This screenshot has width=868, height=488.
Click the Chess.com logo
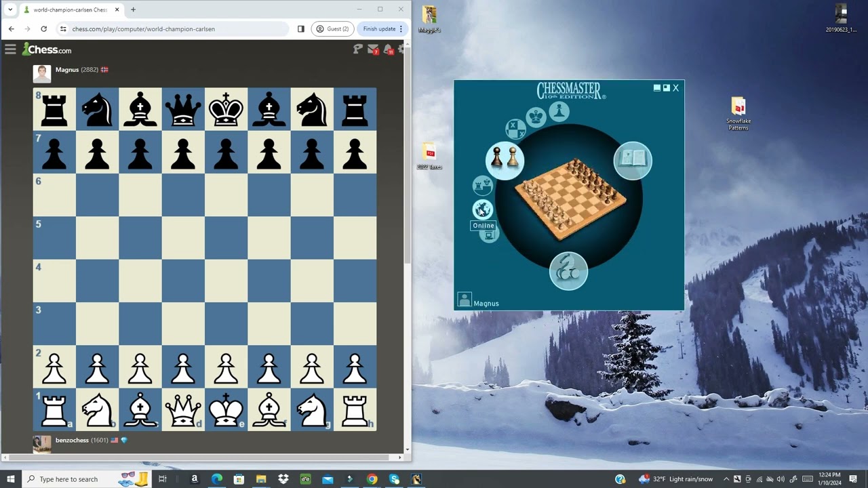click(47, 49)
